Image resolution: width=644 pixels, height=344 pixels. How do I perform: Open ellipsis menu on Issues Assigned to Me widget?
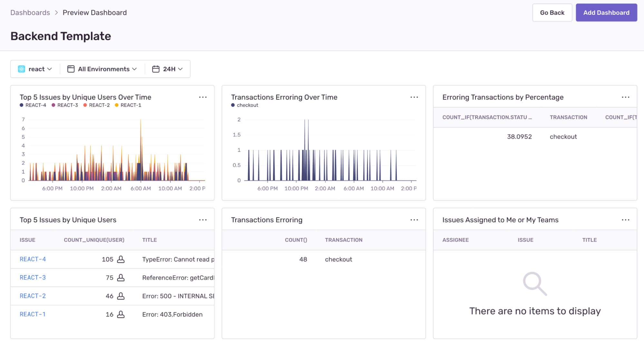pos(625,220)
